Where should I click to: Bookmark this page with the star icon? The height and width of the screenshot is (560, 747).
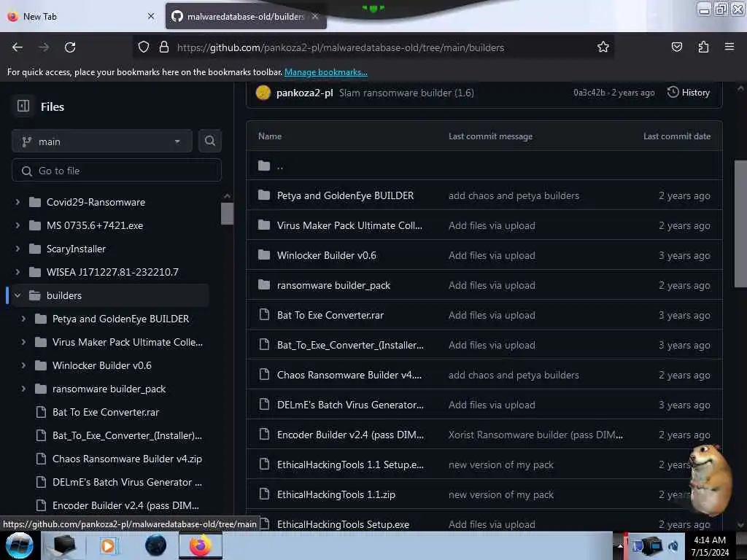pos(603,47)
